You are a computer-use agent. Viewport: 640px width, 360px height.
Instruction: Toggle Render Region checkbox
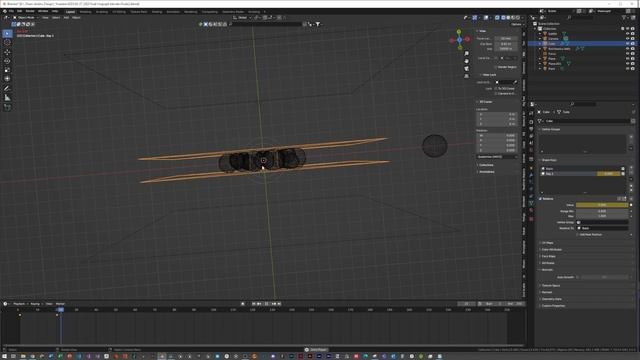click(x=496, y=67)
